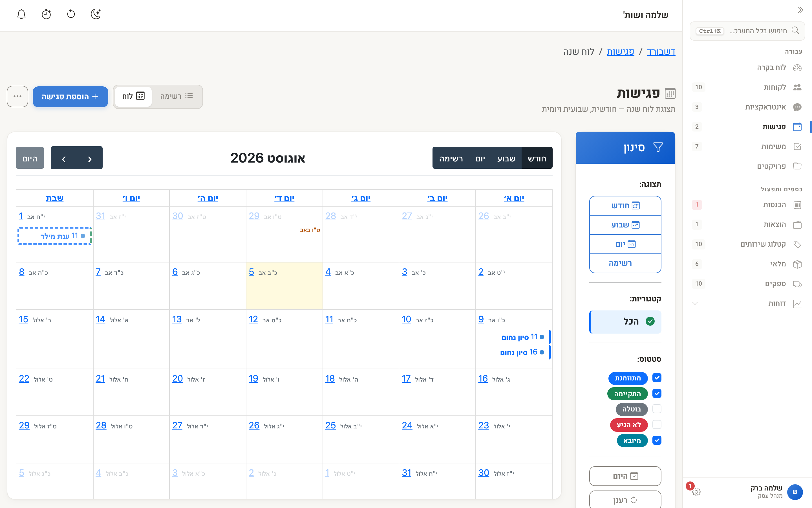Uncheck the התקיימה status checkbox

point(657,393)
